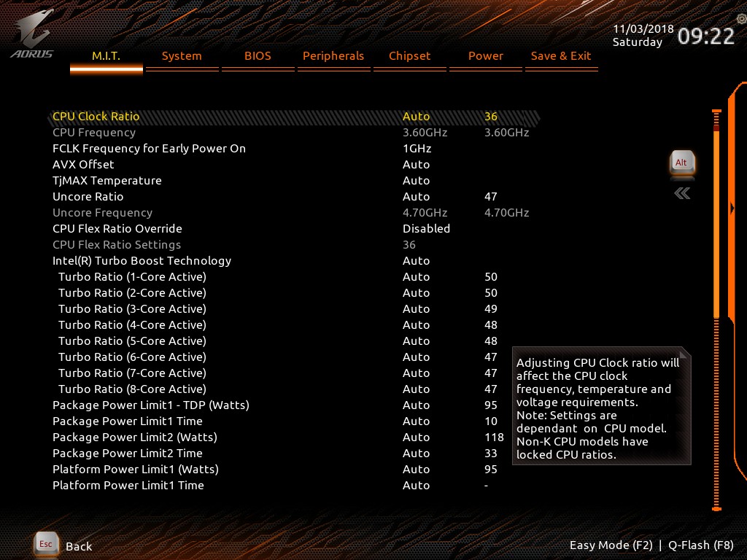747x560 pixels.
Task: Go to the Save & Exit tab
Action: pos(561,55)
